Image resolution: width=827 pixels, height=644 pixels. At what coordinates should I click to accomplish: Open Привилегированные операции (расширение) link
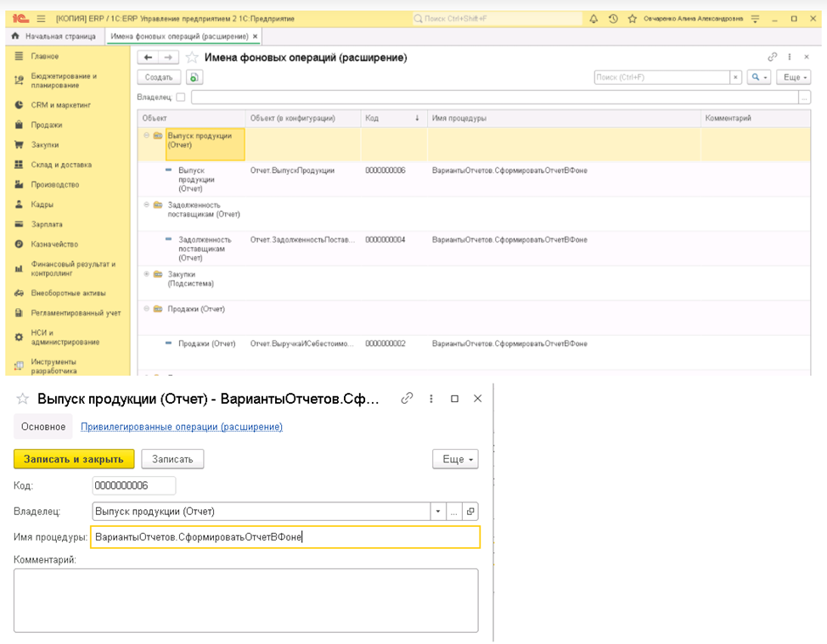(x=182, y=427)
